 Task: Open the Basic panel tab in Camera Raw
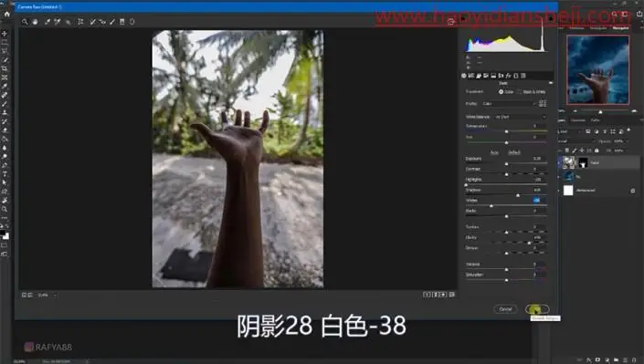464,76
